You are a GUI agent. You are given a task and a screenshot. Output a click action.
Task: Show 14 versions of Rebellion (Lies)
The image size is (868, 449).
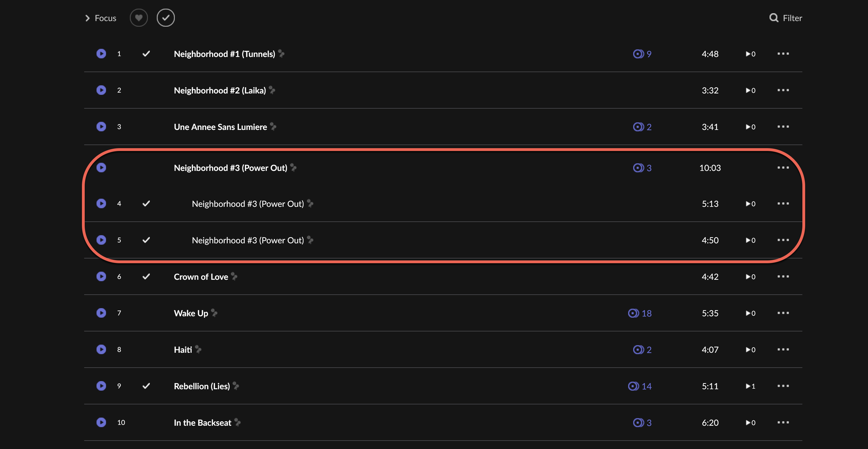click(x=640, y=386)
